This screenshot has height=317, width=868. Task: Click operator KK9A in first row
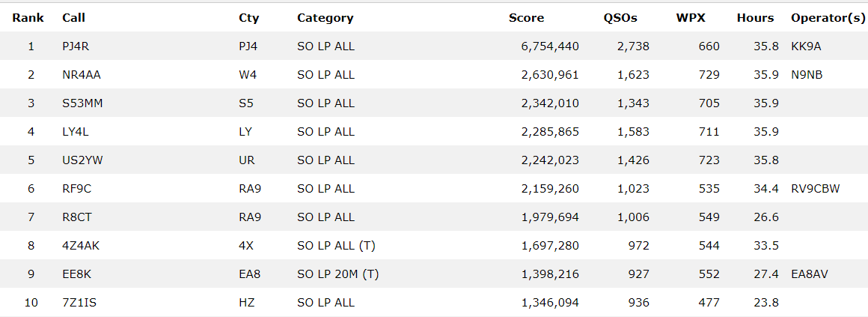click(x=806, y=46)
